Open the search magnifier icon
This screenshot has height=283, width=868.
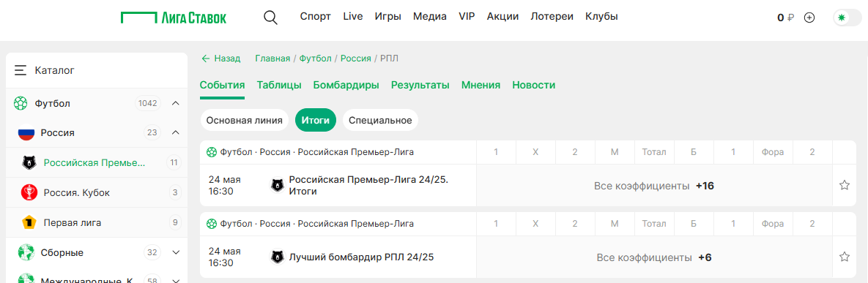[270, 17]
